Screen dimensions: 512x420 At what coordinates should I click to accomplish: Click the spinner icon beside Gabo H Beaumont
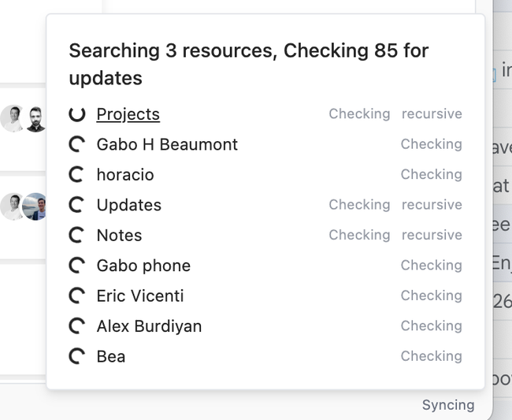pyautogui.click(x=76, y=144)
